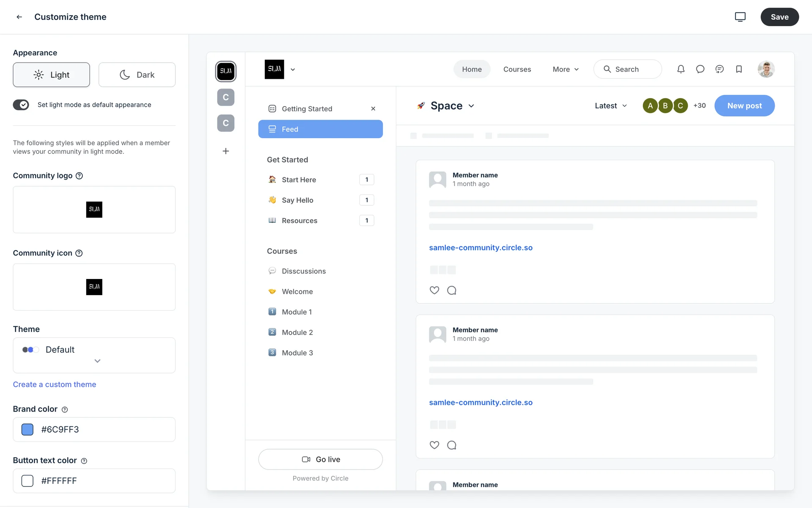Click the notifications bell icon

[680, 69]
